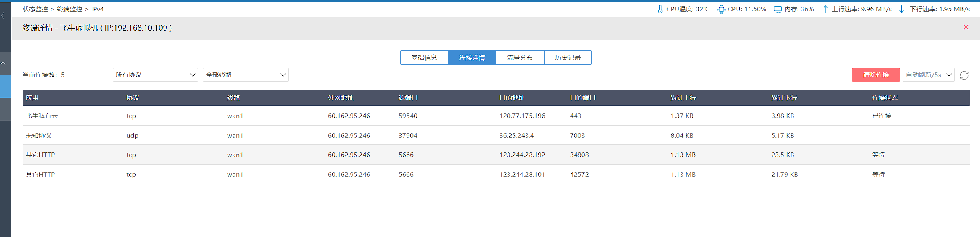Click the refresh icon beside auto-refresh dropdown
Image resolution: width=980 pixels, height=237 pixels.
(964, 75)
